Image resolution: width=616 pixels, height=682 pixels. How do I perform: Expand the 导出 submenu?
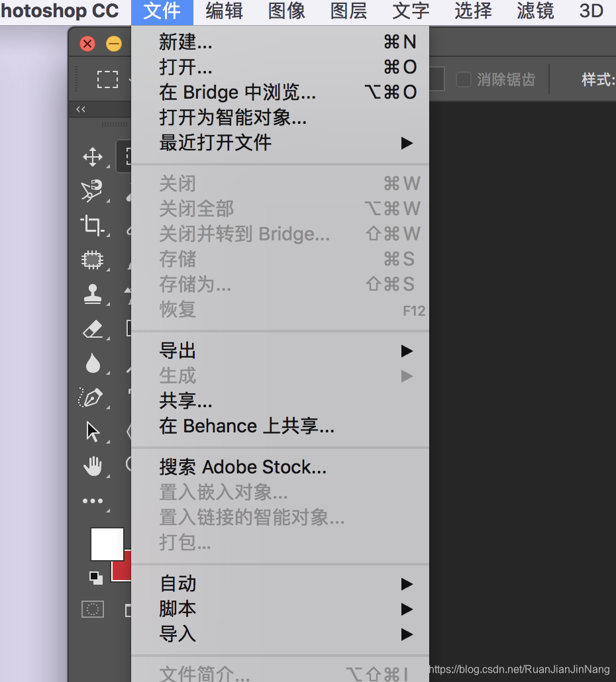[280, 350]
